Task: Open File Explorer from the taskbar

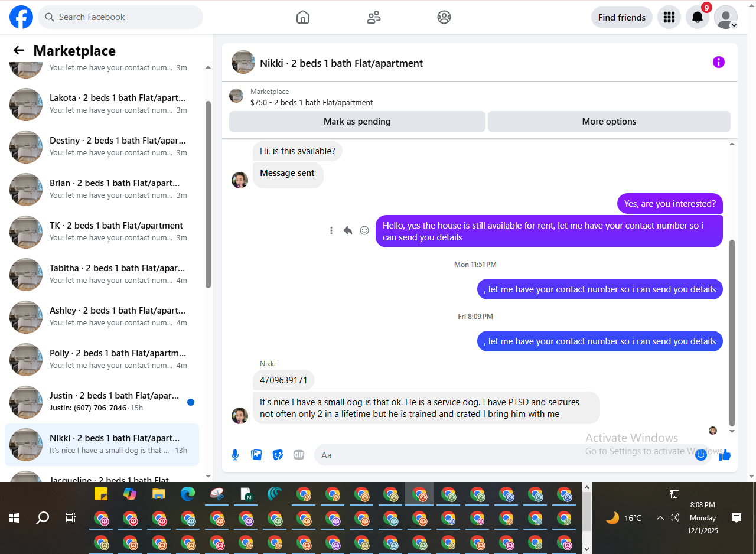Action: tap(159, 494)
